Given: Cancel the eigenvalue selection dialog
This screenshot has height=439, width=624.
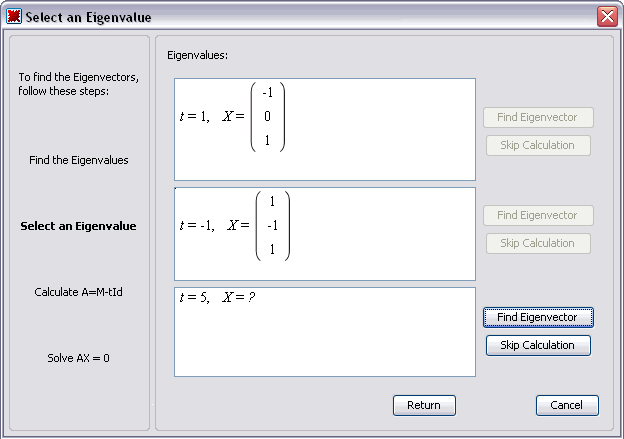Looking at the screenshot, I should coord(567,405).
